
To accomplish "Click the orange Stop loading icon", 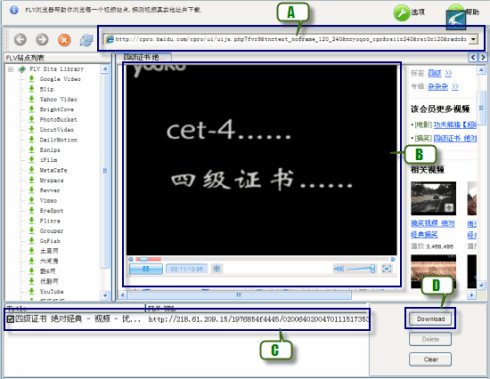I will [64, 40].
